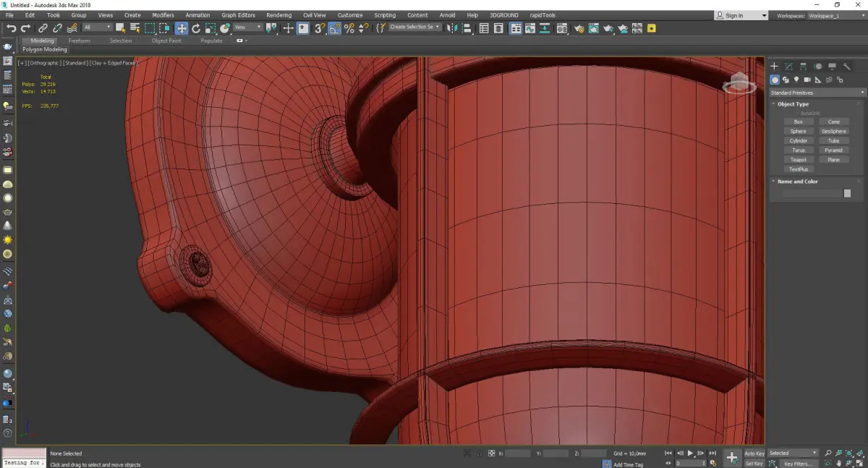Click the object color swatch
868x468 pixels.
(847, 193)
